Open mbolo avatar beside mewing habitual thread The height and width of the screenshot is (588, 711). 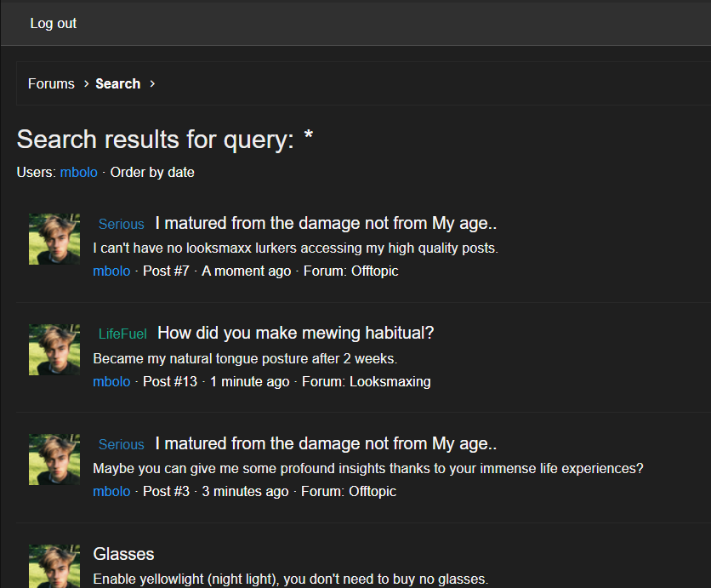point(54,350)
